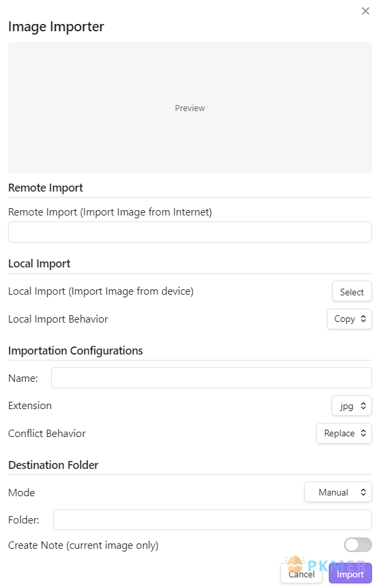
Task: Open the Extension jpg dropdown
Action: tap(351, 405)
